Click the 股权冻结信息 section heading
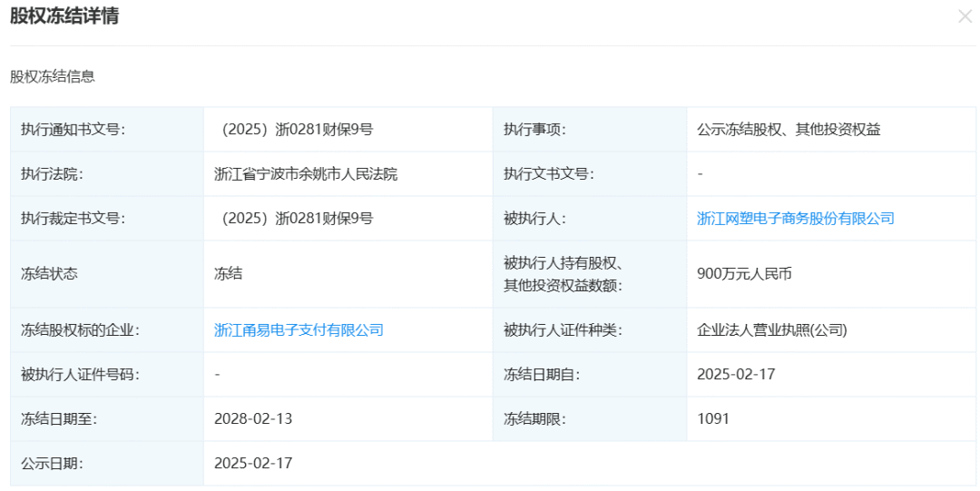980x491 pixels. (x=53, y=76)
